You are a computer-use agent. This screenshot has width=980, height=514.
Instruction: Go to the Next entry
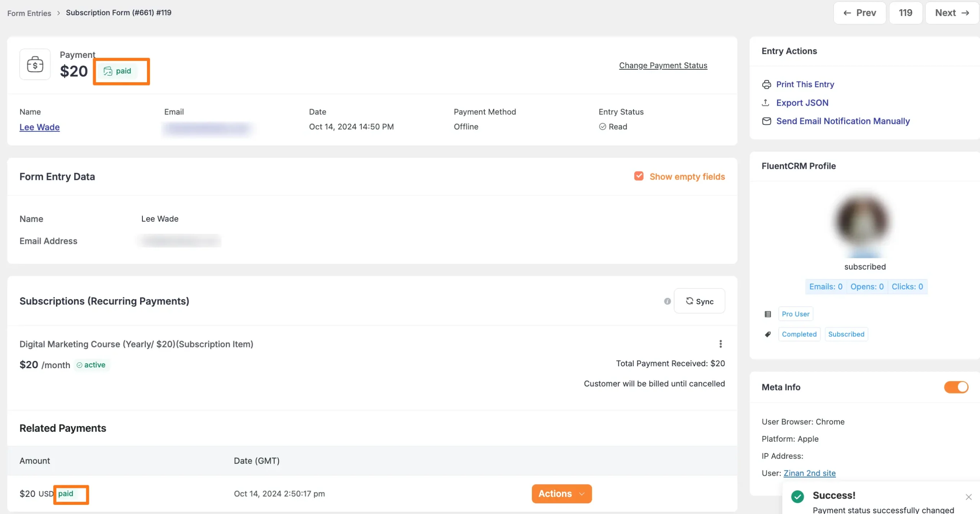[x=952, y=13]
